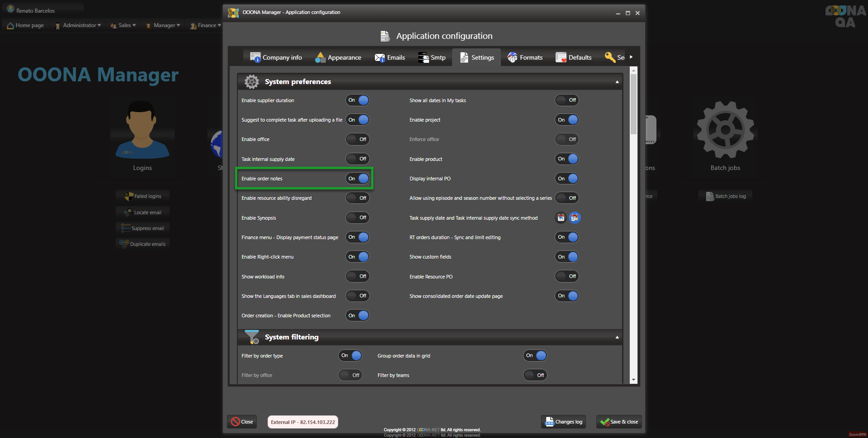The height and width of the screenshot is (438, 868).
Task: Click the Batch jobs gear icon
Action: (725, 130)
